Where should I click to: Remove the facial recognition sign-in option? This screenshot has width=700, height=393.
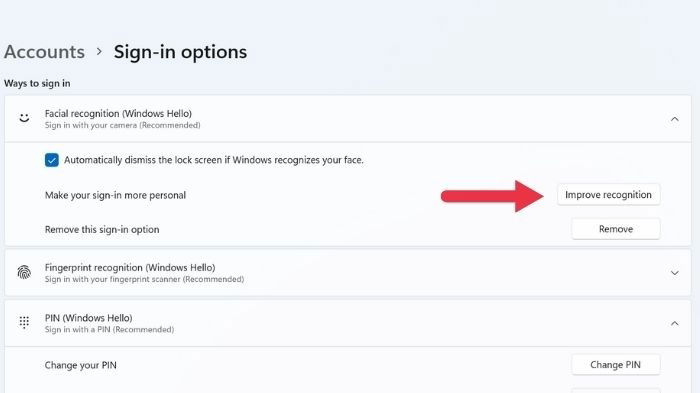click(x=616, y=229)
